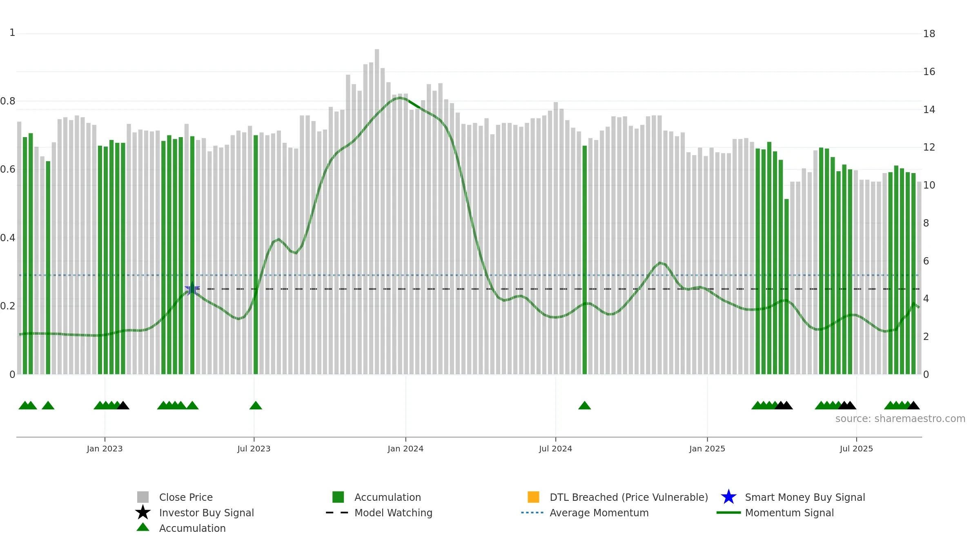Click the green Accumulation triangle legend icon
This screenshot has height=551, width=980.
pyautogui.click(x=143, y=527)
